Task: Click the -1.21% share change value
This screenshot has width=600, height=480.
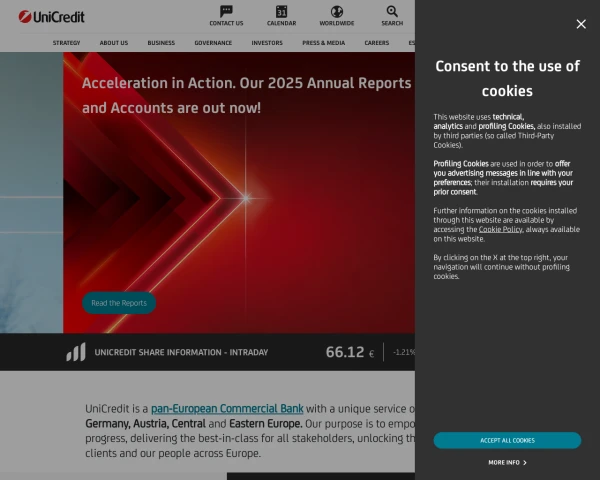Action: 404,352
